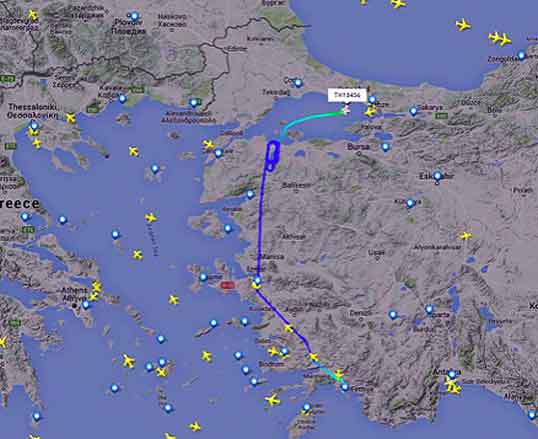The height and width of the screenshot is (439, 538).
Task: Click the airport pin near Alexandroupoli
Action: pyautogui.click(x=194, y=102)
